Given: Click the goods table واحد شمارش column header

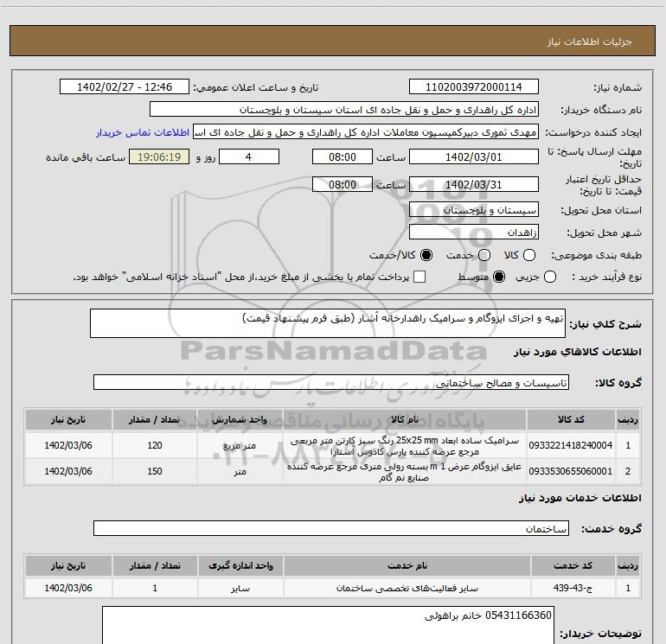Looking at the screenshot, I should 240,420.
